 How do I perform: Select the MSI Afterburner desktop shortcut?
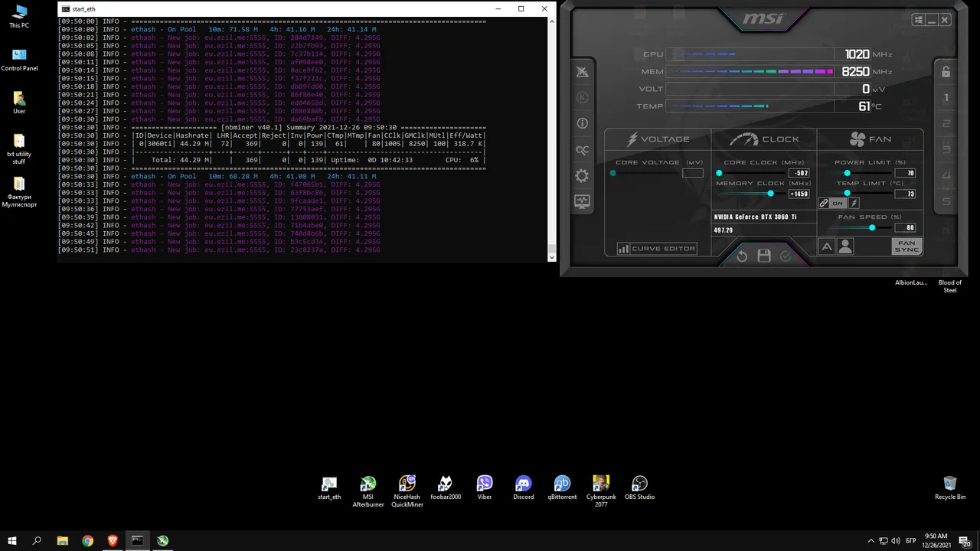coord(368,491)
